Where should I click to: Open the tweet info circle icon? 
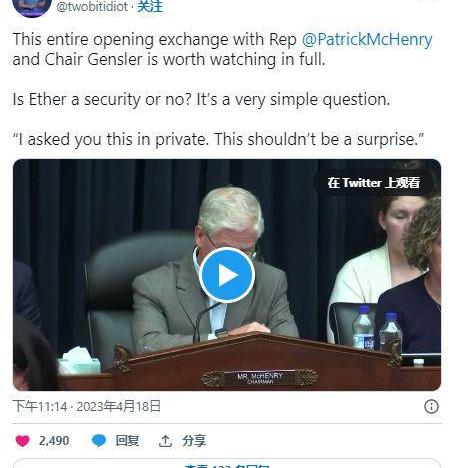pos(431,407)
